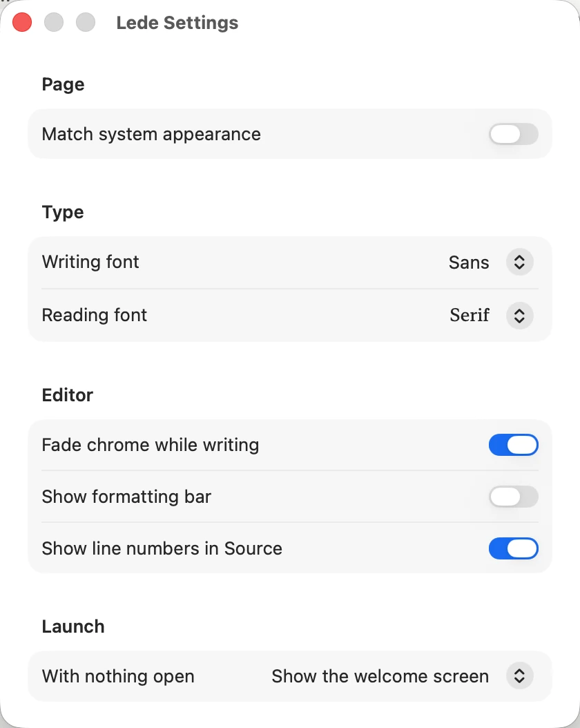Click the 'Match system appearance' label

pyautogui.click(x=151, y=134)
